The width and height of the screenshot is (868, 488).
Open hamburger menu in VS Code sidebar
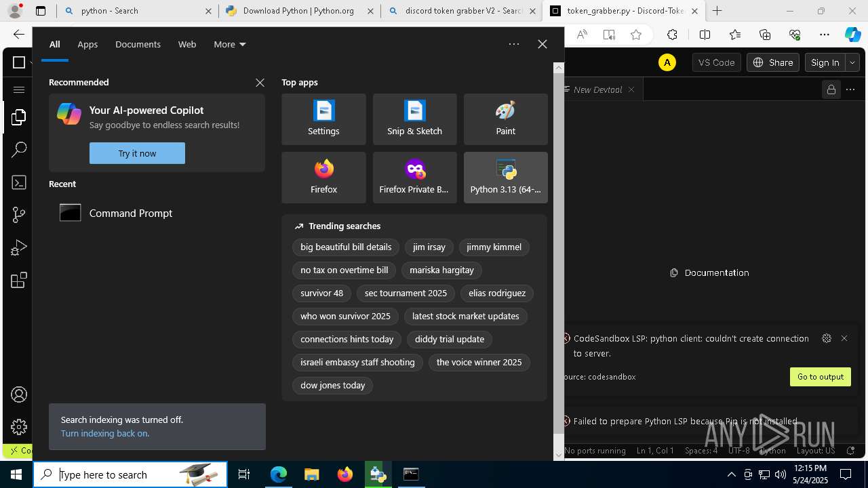click(x=19, y=89)
